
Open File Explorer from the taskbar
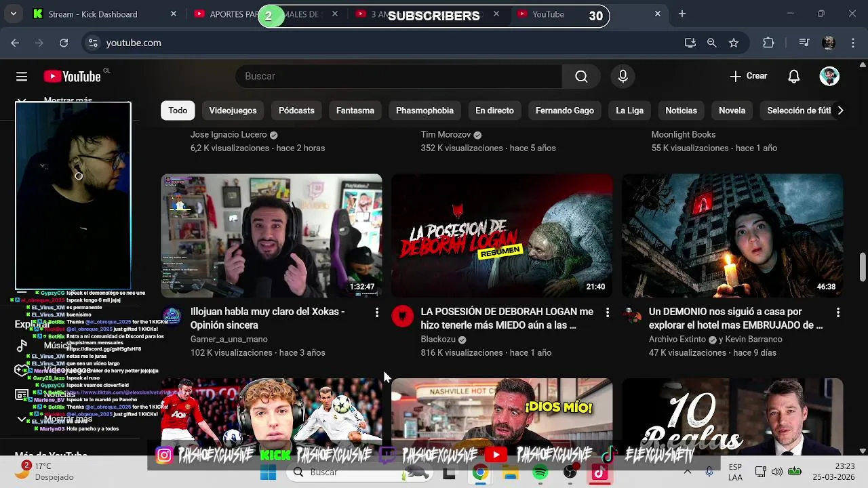click(x=510, y=472)
